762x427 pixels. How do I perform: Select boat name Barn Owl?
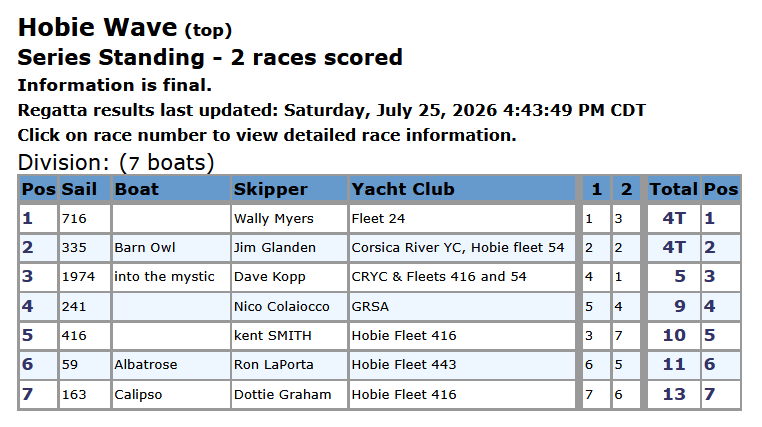click(144, 248)
